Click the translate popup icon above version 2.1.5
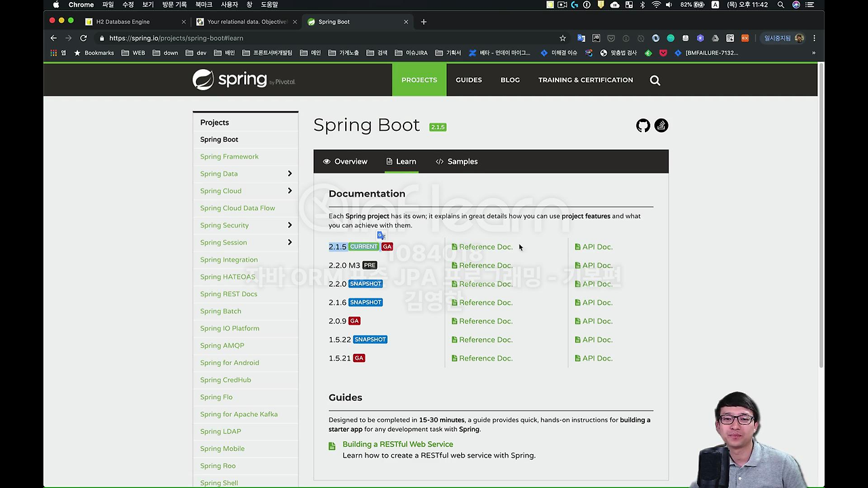868x488 pixels. [x=381, y=235]
